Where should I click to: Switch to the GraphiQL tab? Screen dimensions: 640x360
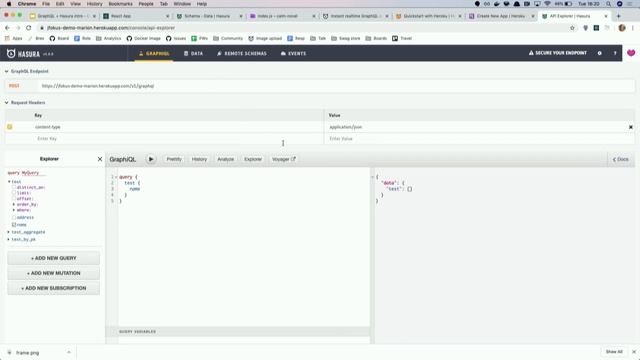point(154,53)
